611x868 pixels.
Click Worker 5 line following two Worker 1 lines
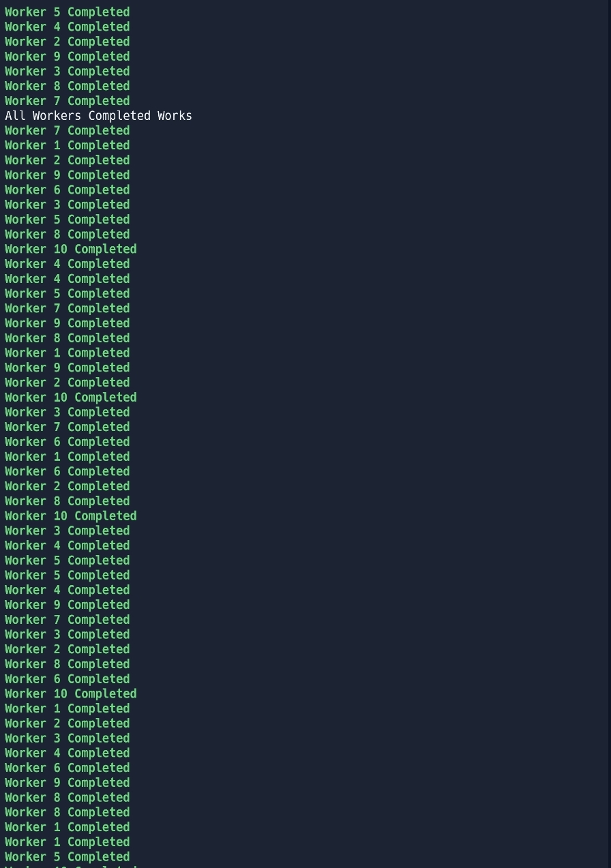coord(67,857)
